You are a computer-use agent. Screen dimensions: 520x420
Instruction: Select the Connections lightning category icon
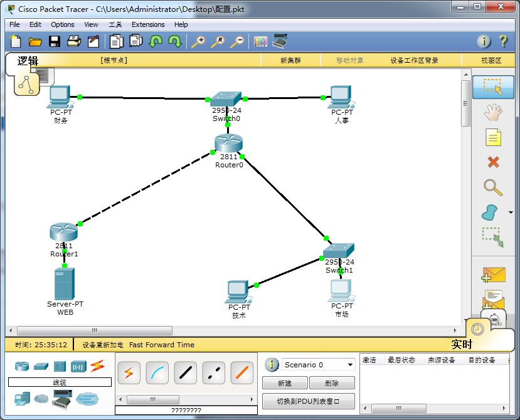97,366
